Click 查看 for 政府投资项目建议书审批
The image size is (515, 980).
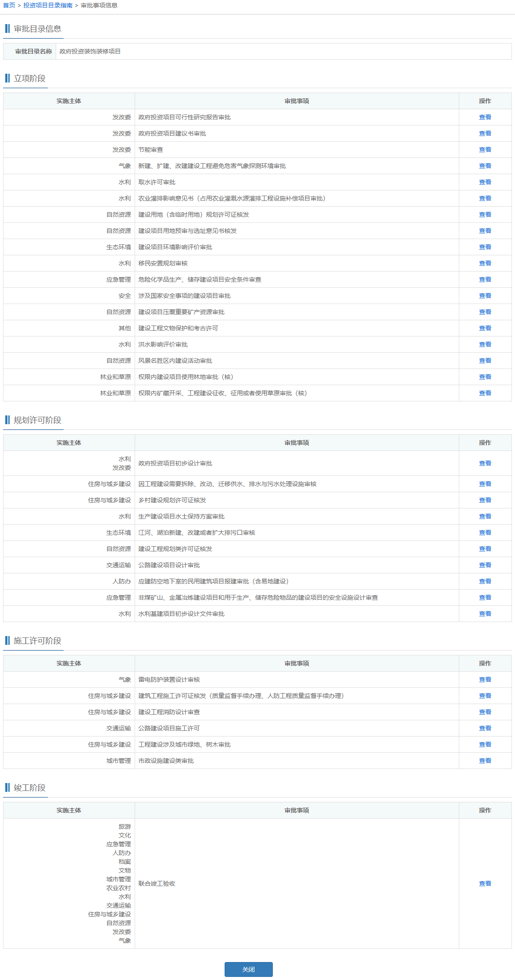click(x=485, y=133)
